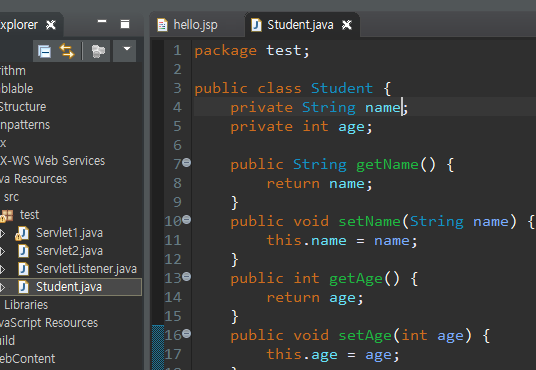Expand the ServletListener.java tree node
The height and width of the screenshot is (370, 536).
2,269
